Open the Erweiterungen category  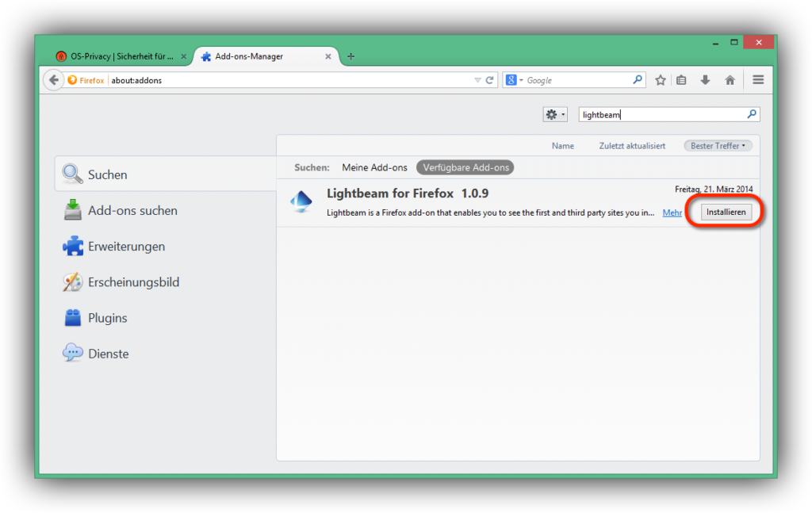[166, 247]
